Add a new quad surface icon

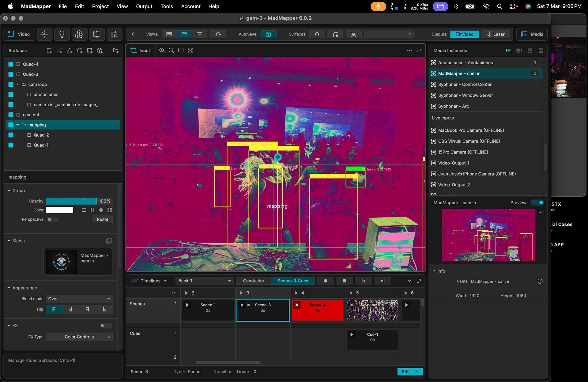pyautogui.click(x=49, y=51)
